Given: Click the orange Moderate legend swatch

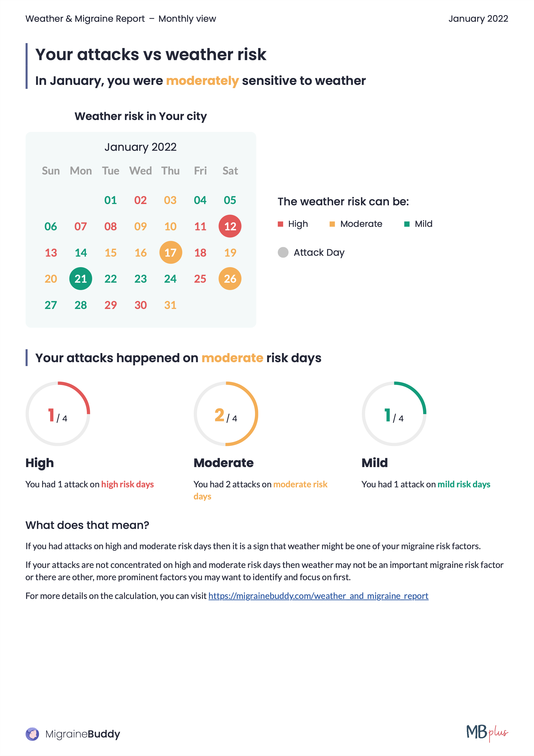Looking at the screenshot, I should (332, 224).
